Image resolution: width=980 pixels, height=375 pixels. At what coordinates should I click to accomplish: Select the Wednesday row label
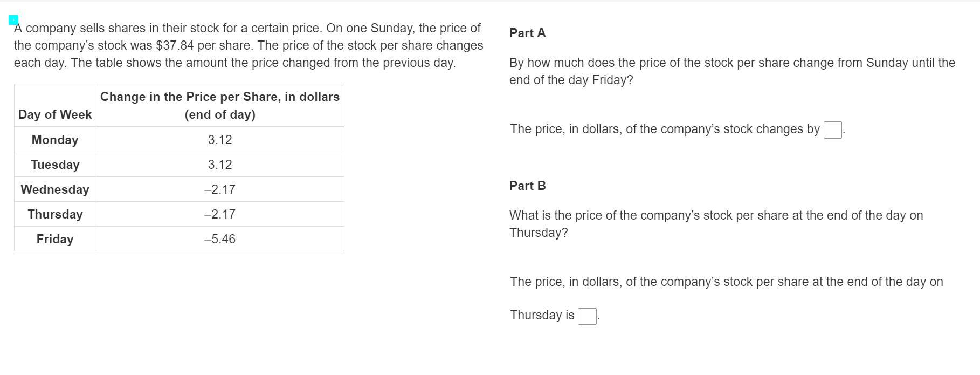pos(55,189)
